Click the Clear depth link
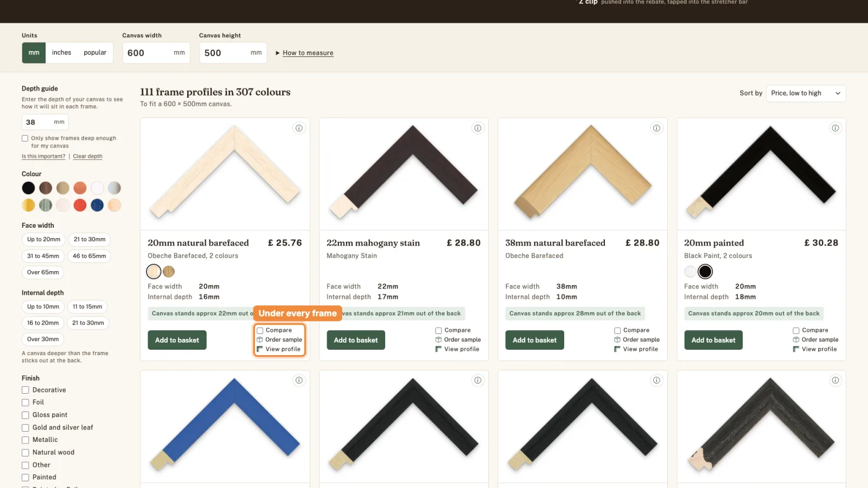Screen dimensions: 868x488 87,156
